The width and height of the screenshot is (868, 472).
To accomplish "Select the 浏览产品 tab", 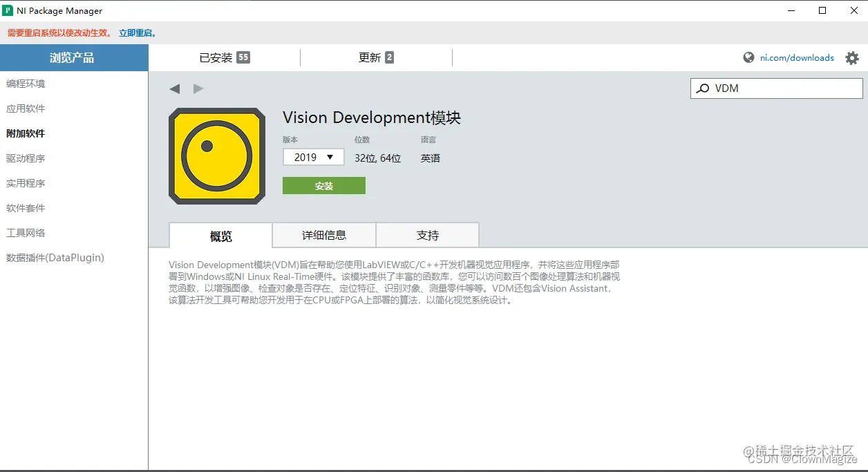I will click(x=74, y=58).
